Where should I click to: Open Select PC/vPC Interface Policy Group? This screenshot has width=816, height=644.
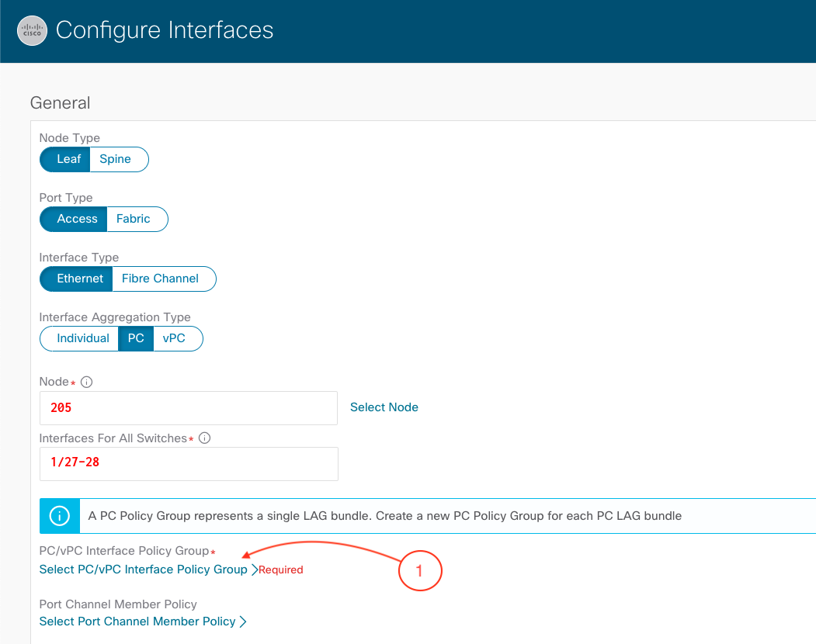[143, 570]
